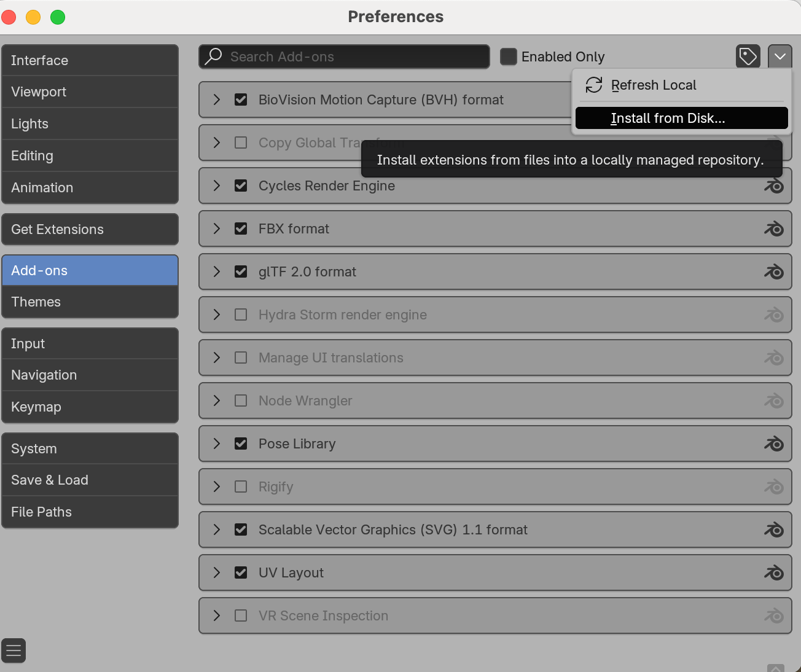Image resolution: width=801 pixels, height=672 pixels.
Task: Open the hamburger menu at bottom left
Action: [13, 651]
